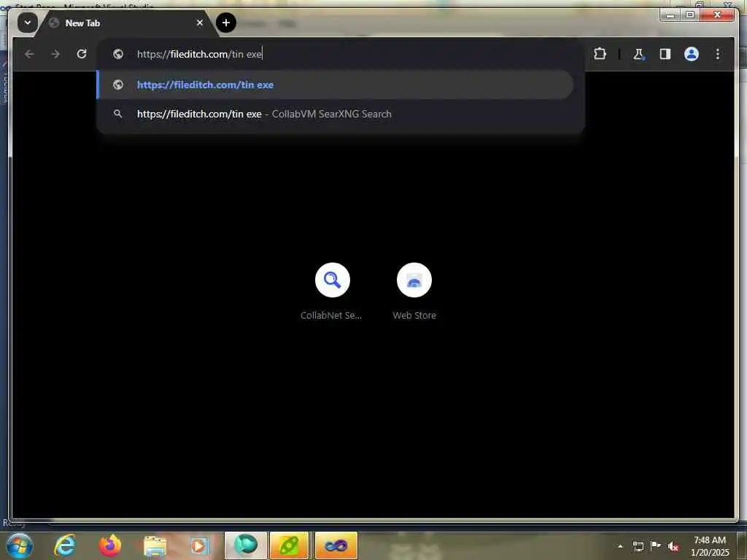747x560 pixels.
Task: Close the New Tab tab
Action: (200, 23)
